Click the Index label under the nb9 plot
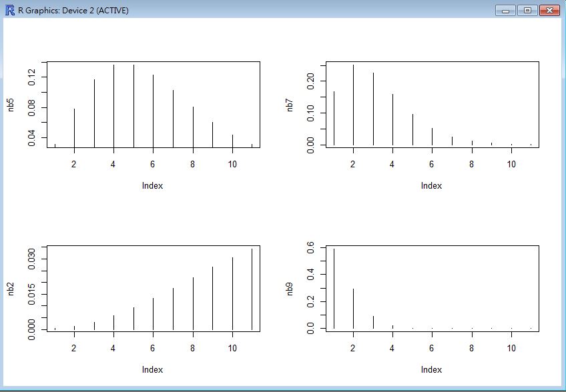 tap(431, 370)
